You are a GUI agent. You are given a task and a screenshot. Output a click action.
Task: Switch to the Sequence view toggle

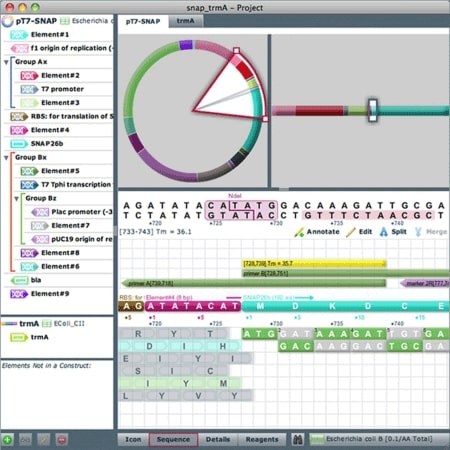coord(173,440)
